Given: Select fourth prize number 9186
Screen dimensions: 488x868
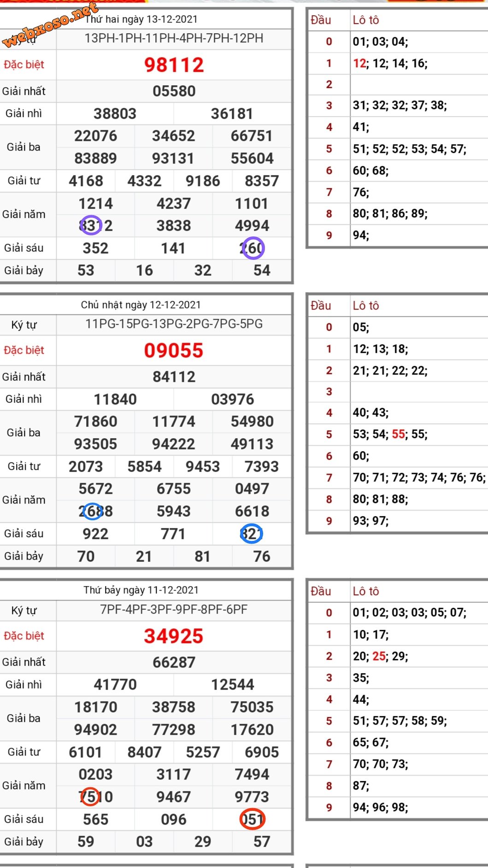Looking at the screenshot, I should tap(203, 181).
